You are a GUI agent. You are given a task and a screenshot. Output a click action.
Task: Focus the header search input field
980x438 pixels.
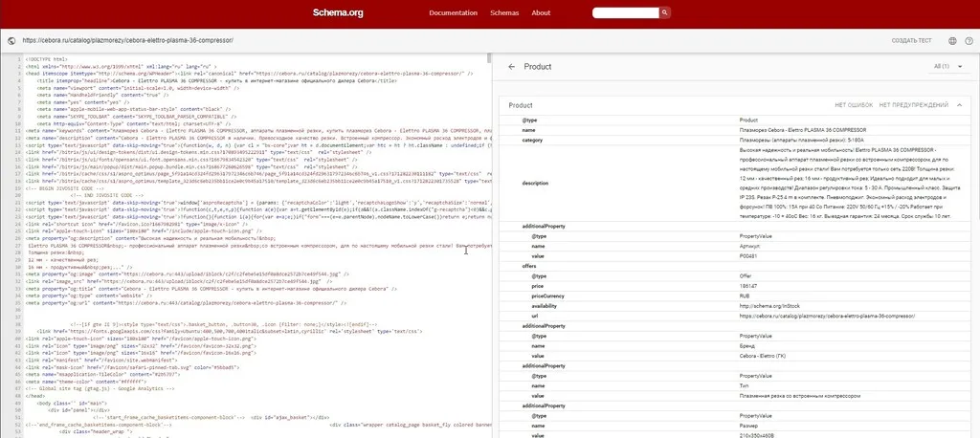click(626, 12)
